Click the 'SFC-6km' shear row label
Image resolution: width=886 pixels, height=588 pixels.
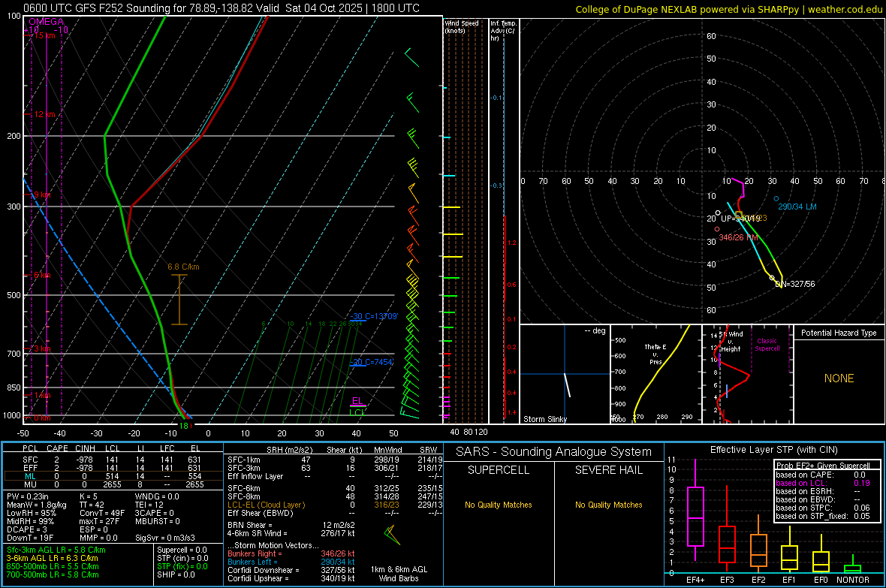coord(244,488)
